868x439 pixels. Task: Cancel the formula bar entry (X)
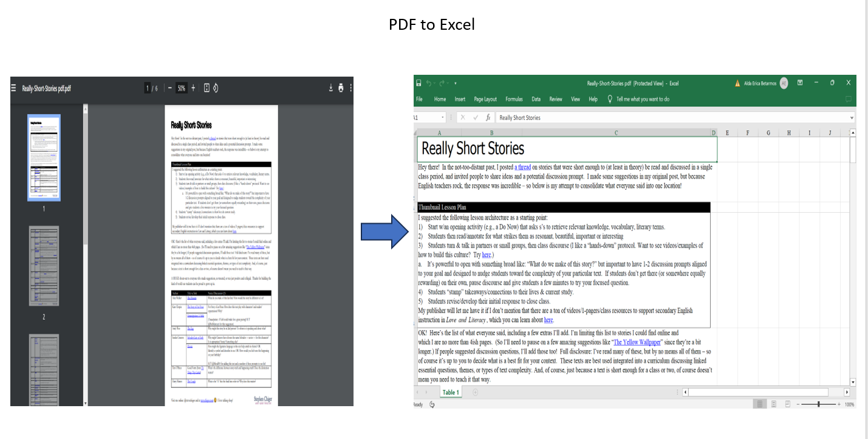(x=462, y=117)
